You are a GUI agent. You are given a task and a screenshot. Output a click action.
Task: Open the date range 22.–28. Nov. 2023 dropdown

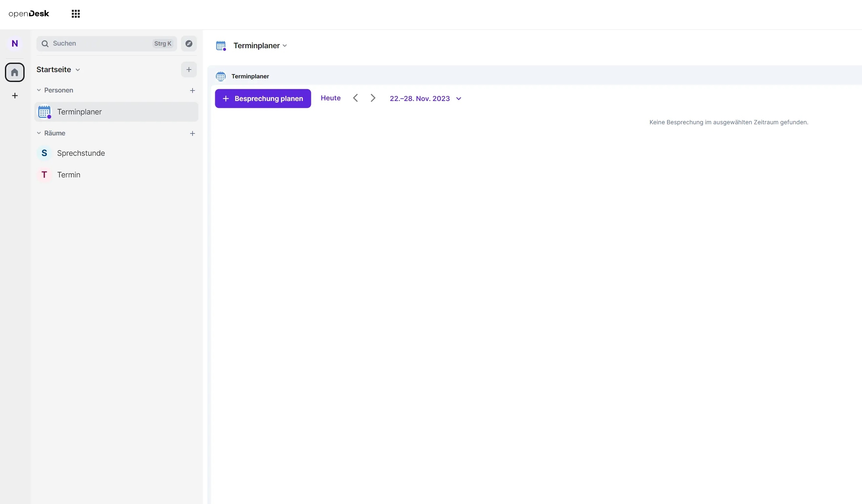point(425,98)
